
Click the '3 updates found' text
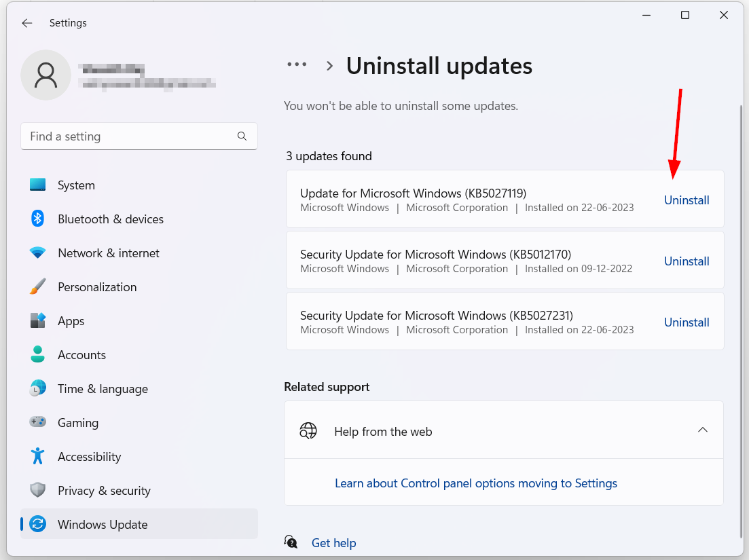tap(329, 156)
